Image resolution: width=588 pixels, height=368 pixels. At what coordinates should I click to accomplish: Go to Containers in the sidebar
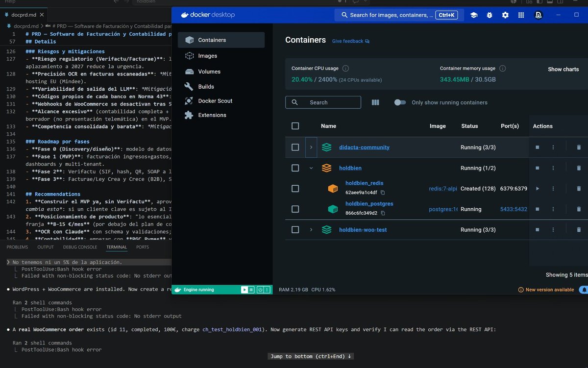pos(221,40)
